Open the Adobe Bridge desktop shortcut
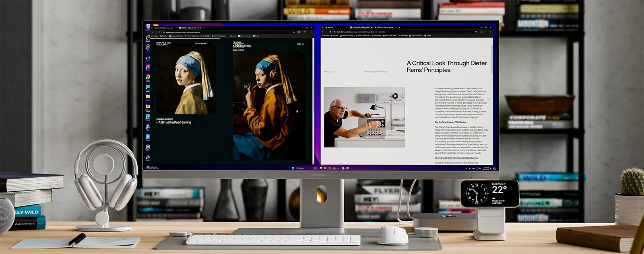Image resolution: width=644 pixels, height=254 pixels. click(148, 137)
